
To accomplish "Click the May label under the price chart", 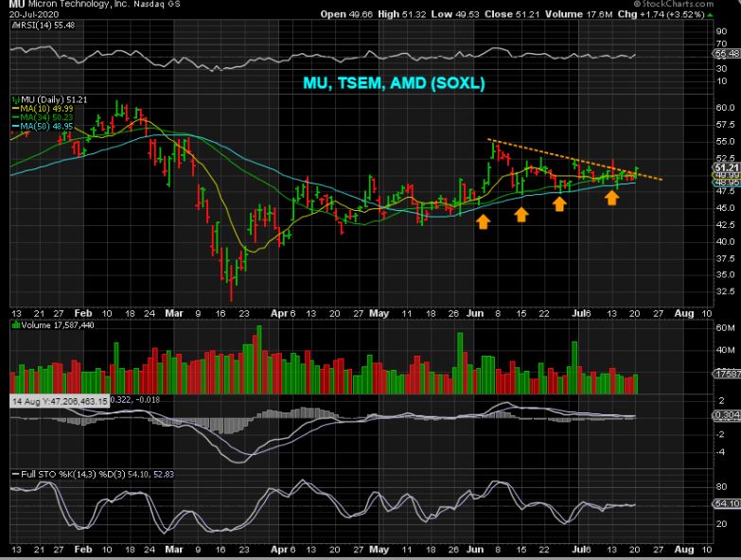I will (x=379, y=313).
